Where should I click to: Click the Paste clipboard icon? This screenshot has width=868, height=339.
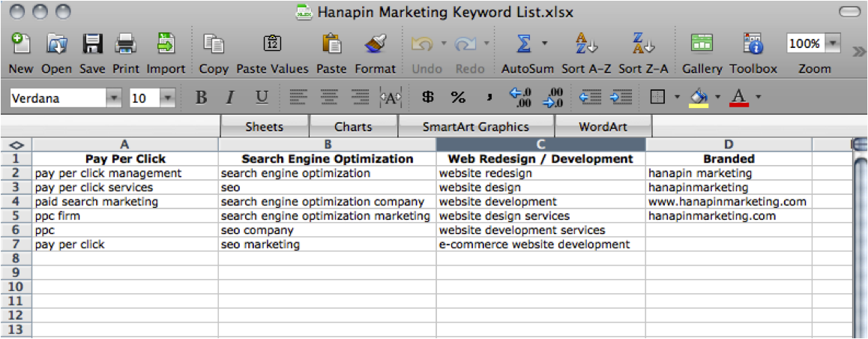tap(331, 44)
